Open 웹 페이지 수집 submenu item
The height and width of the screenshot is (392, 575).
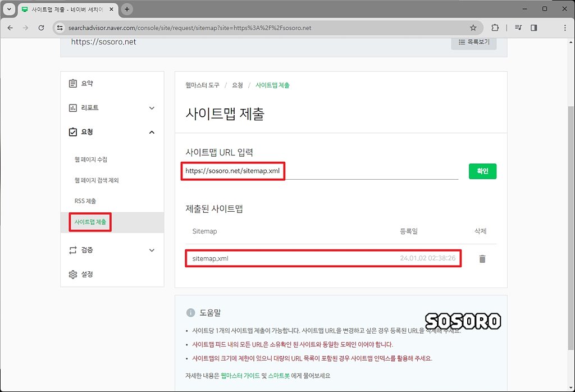[x=91, y=159]
